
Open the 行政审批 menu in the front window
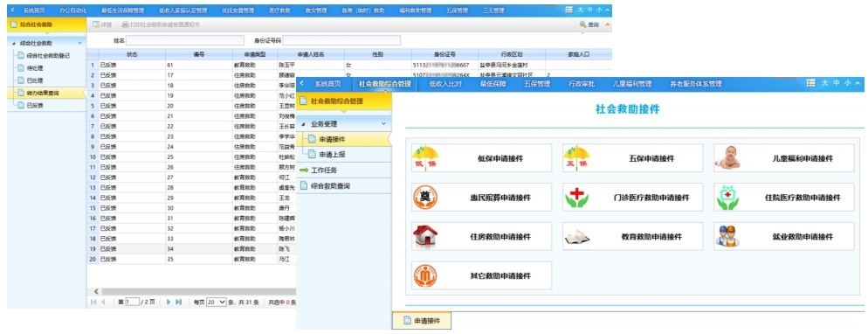[x=582, y=84]
